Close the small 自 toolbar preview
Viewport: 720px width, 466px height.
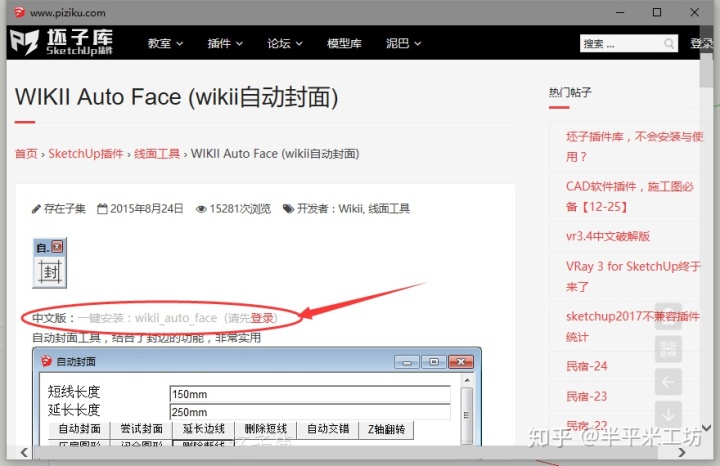tap(57, 247)
